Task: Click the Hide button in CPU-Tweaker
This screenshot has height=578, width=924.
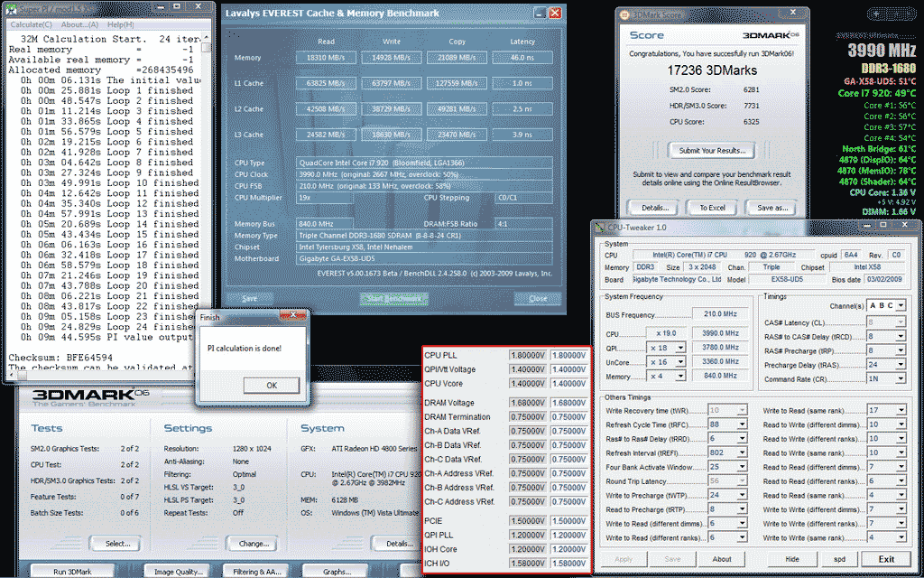Action: point(792,559)
